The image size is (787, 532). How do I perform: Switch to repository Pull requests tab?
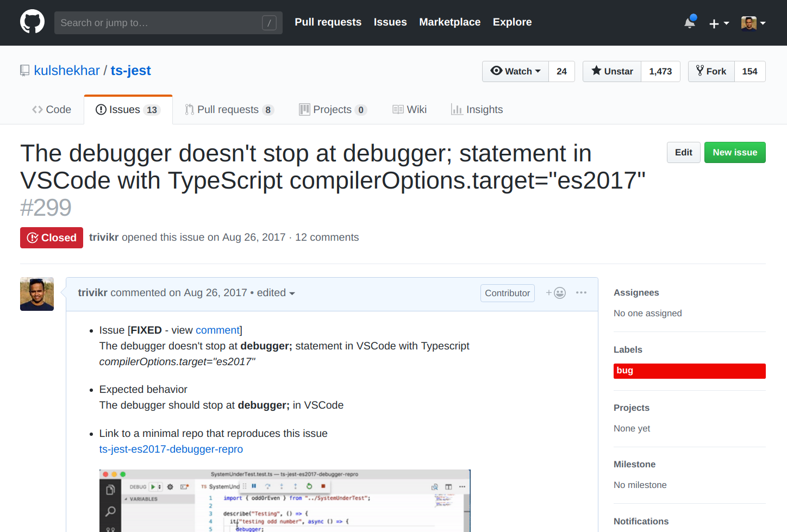(229, 110)
